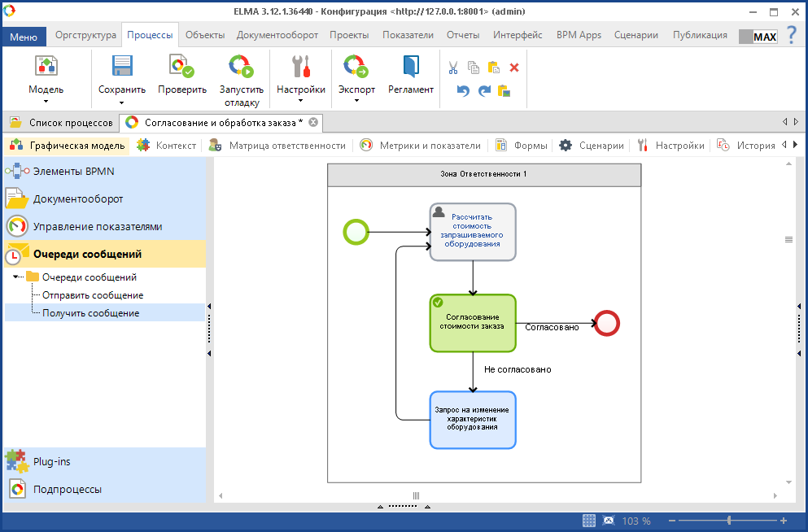Open the Plug-ins palette section
The height and width of the screenshot is (532, 808).
point(105,461)
